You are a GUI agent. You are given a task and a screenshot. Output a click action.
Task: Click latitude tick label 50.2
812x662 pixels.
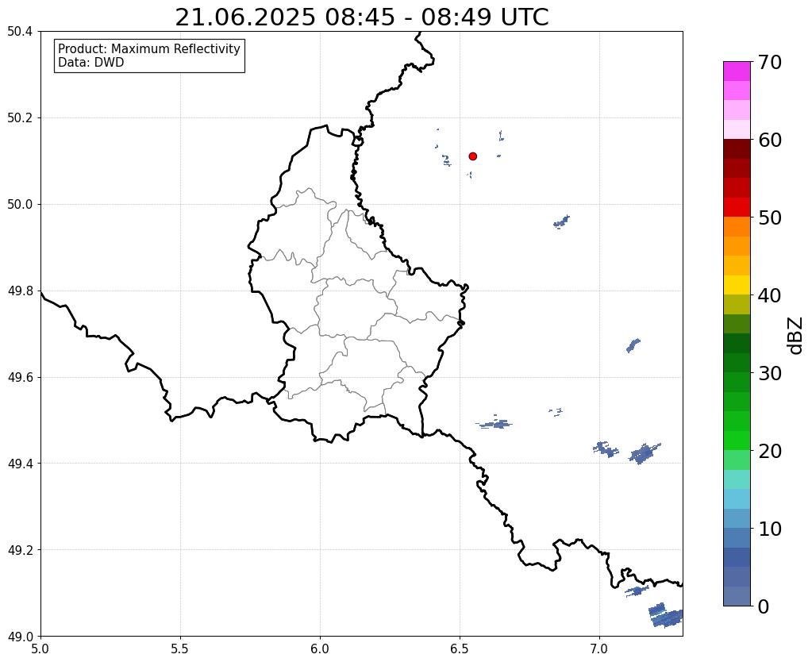coord(20,118)
